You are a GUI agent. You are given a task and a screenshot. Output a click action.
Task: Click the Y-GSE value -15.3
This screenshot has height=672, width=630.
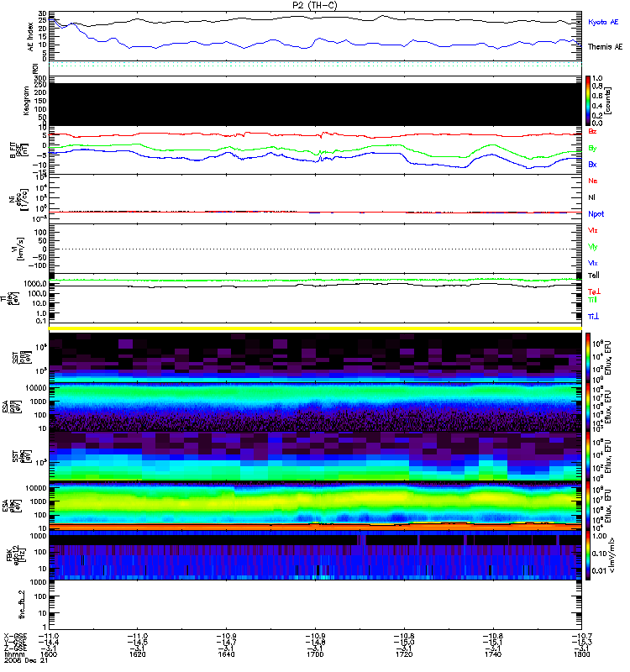point(581,643)
